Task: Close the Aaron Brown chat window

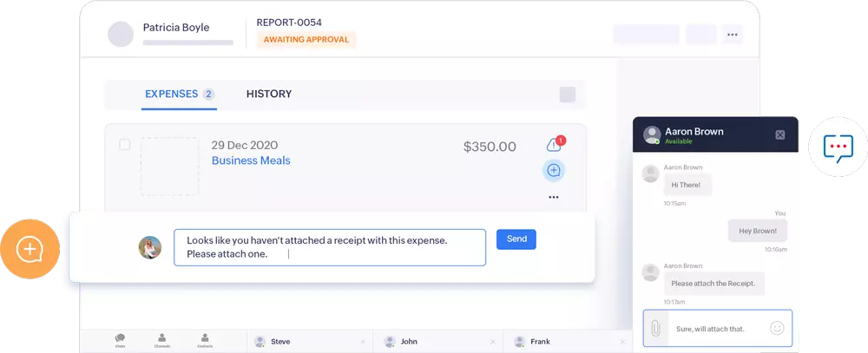Action: point(780,134)
